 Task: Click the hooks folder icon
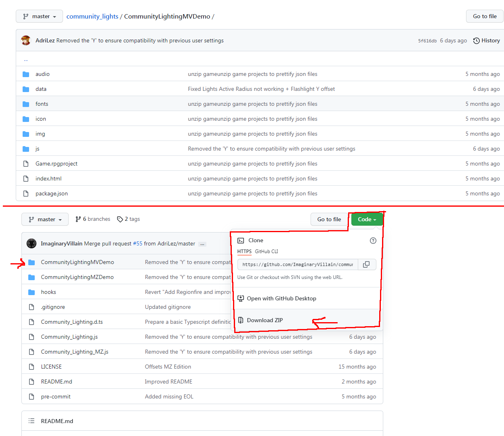(31, 292)
